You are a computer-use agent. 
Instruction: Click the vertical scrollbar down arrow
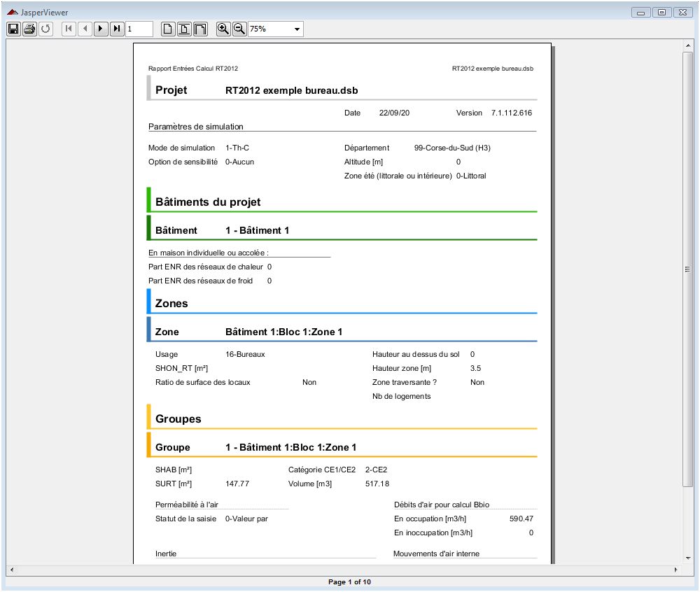coord(687,557)
